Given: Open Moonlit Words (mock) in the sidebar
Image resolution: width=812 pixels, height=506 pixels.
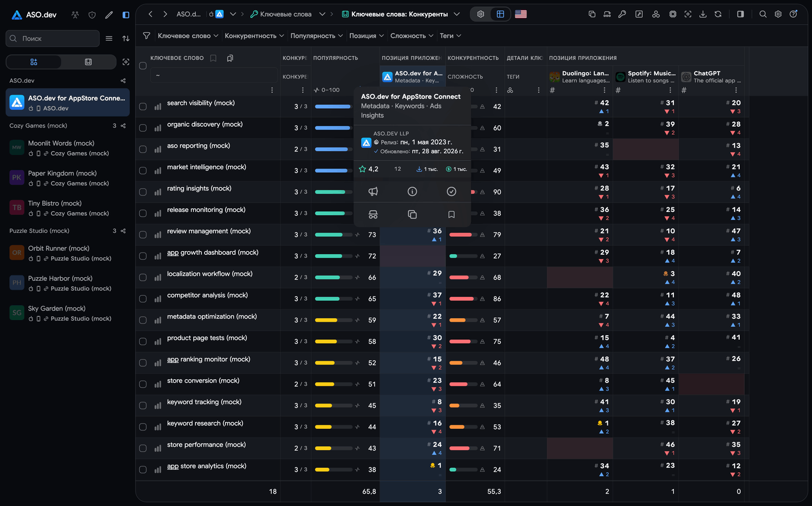Looking at the screenshot, I should (x=68, y=148).
